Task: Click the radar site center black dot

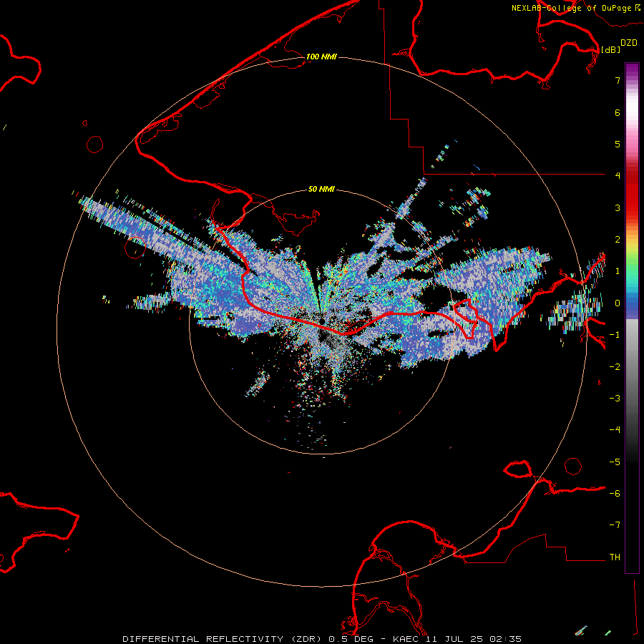Action: (x=323, y=321)
